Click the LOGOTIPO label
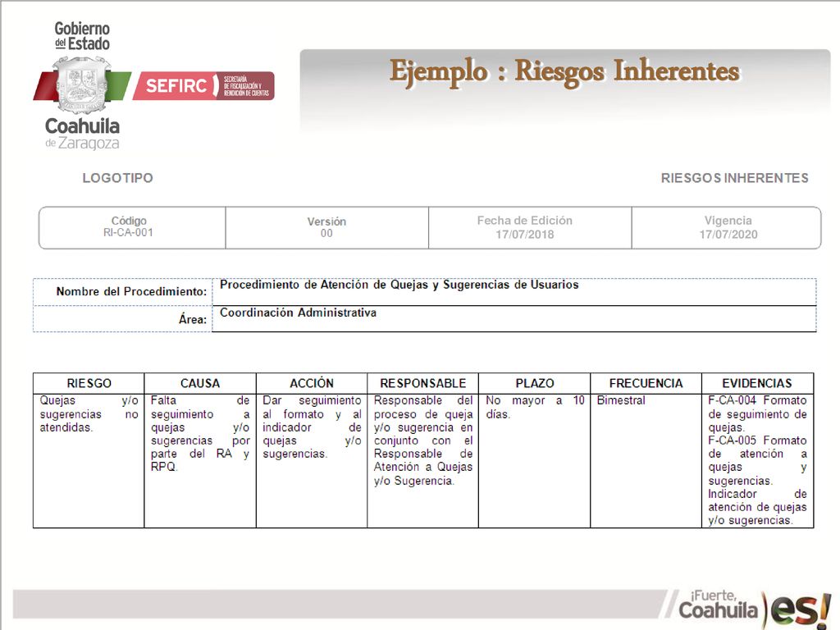840x630 pixels. point(118,178)
